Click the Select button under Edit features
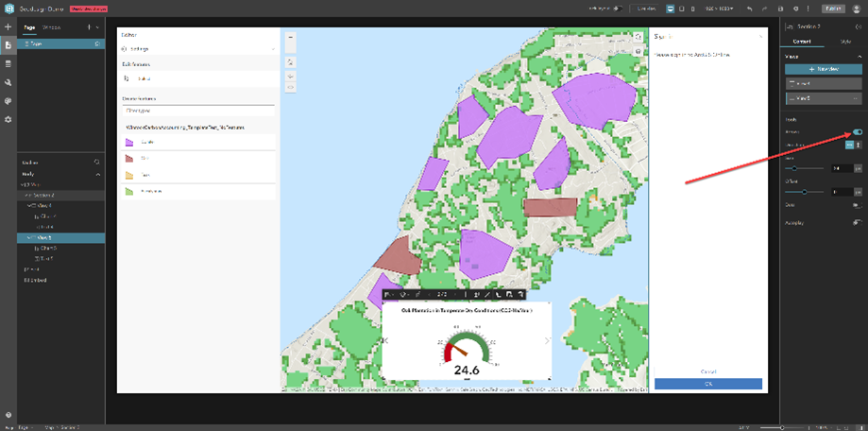Image resolution: width=868 pixels, height=431 pixels. coord(197,78)
